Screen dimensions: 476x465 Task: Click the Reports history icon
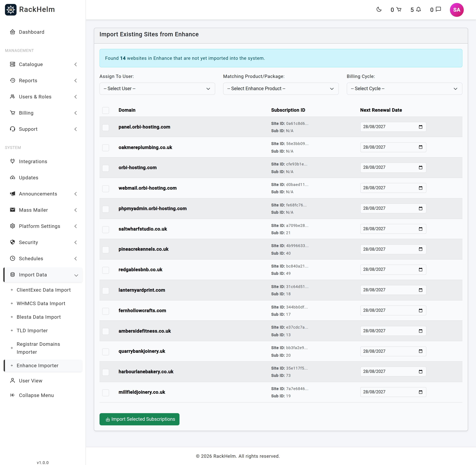pos(12,80)
